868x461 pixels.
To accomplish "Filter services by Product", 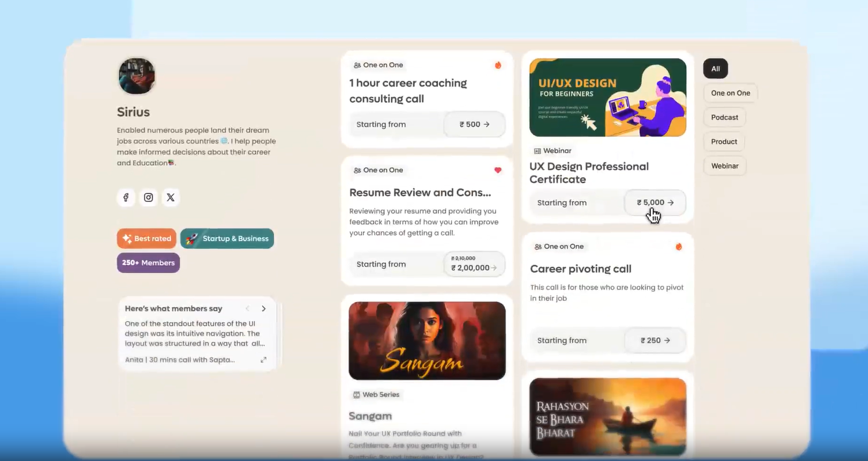I will pyautogui.click(x=724, y=142).
